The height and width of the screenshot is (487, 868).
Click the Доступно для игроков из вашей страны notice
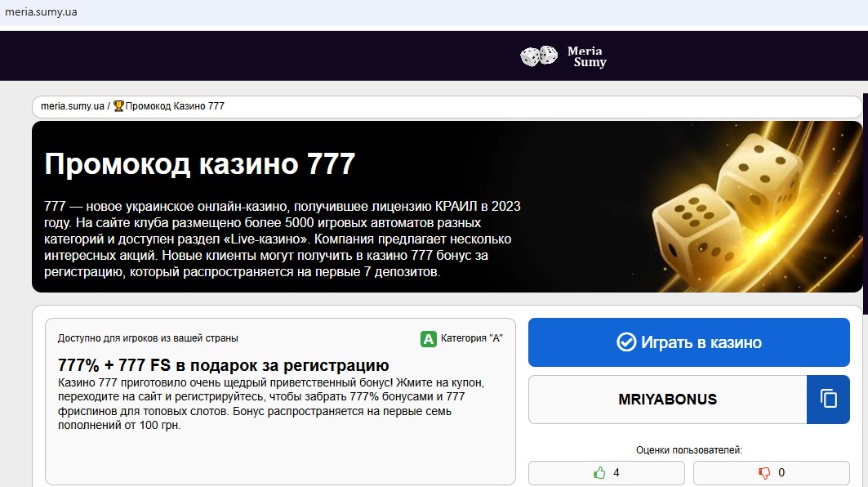click(148, 338)
